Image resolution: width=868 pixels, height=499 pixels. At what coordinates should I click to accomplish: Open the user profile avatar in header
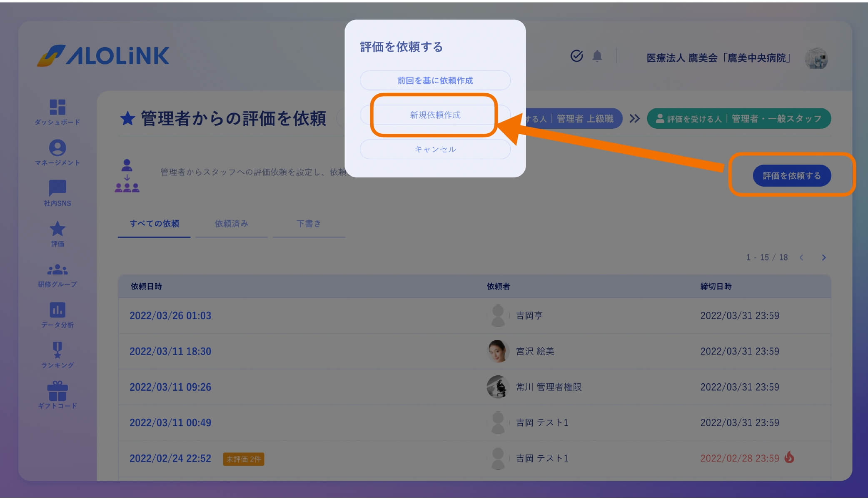pyautogui.click(x=816, y=58)
